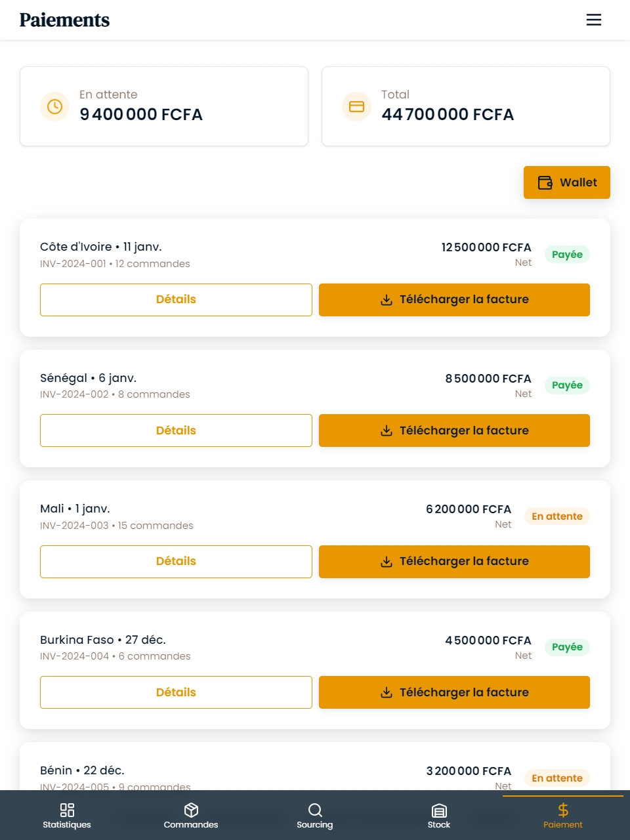This screenshot has height=840, width=630.
Task: Open the Wallet button
Action: pos(567,182)
